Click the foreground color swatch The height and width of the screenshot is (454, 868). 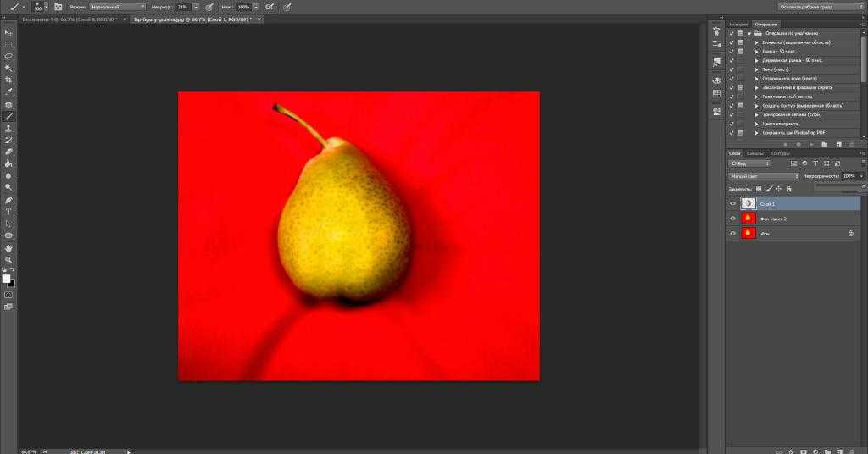[6, 278]
